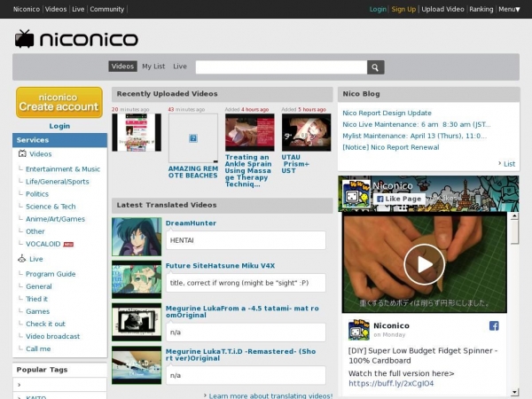
Task: Open Games live category
Action: pos(37,311)
